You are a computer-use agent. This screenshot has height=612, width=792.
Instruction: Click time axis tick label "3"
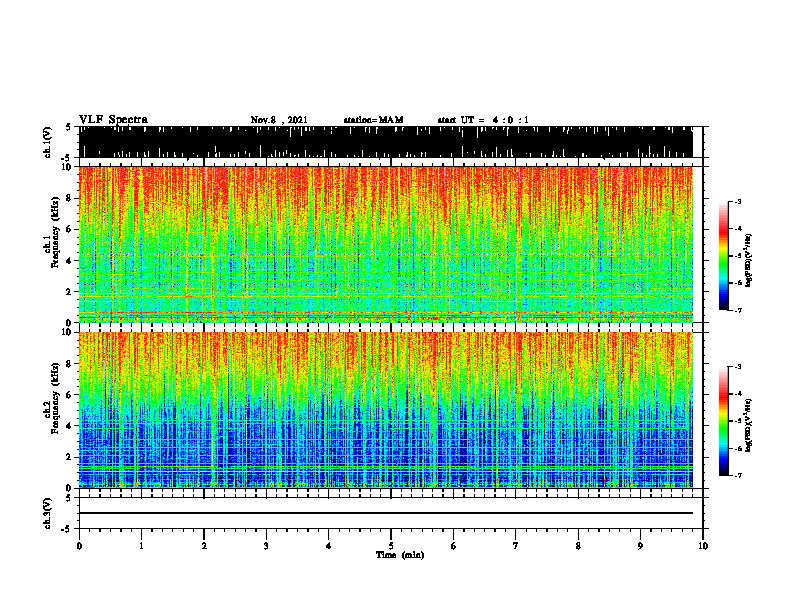coord(266,546)
